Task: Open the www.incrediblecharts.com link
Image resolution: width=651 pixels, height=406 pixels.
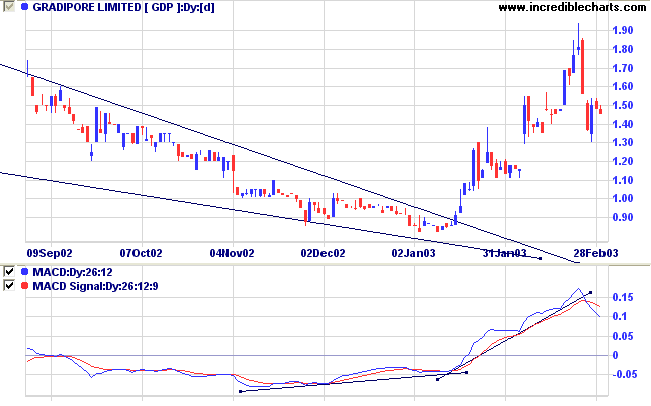Action: click(x=572, y=7)
